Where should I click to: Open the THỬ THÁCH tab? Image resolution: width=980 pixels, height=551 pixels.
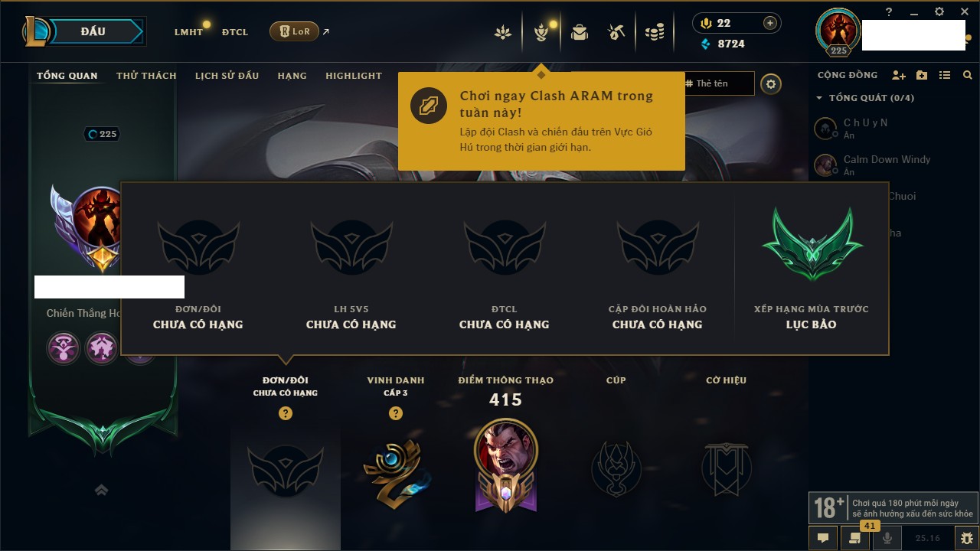pyautogui.click(x=146, y=76)
